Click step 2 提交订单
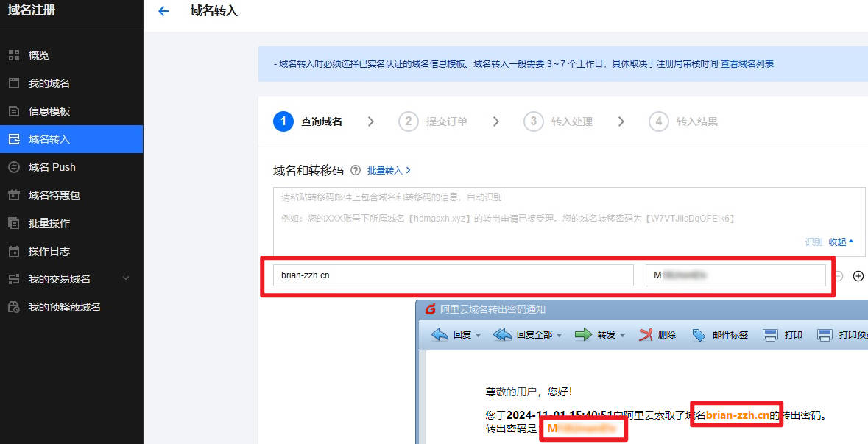This screenshot has height=444, width=868. pyautogui.click(x=433, y=121)
